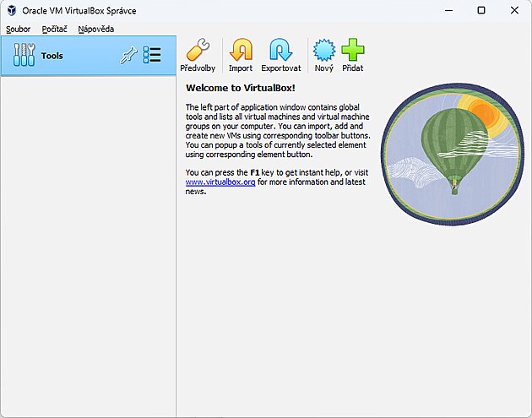Follow the www.virtualbox.org link
Screen dimensions: 532x418
point(220,182)
